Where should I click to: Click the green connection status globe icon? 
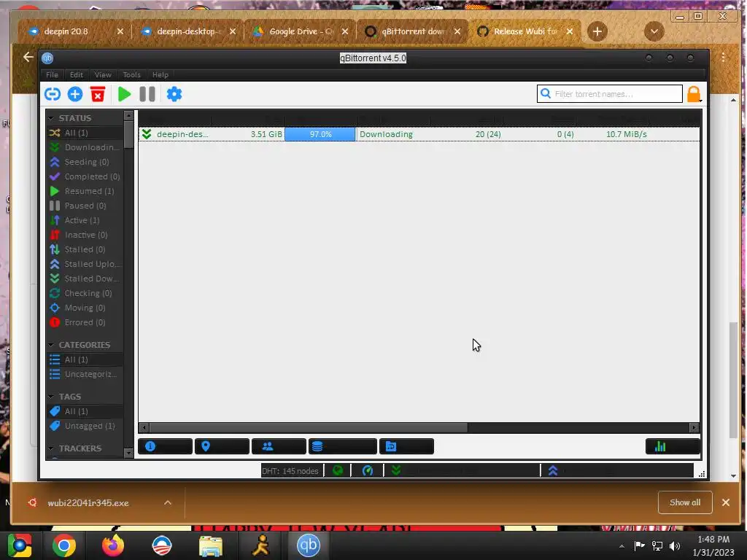[x=338, y=471]
